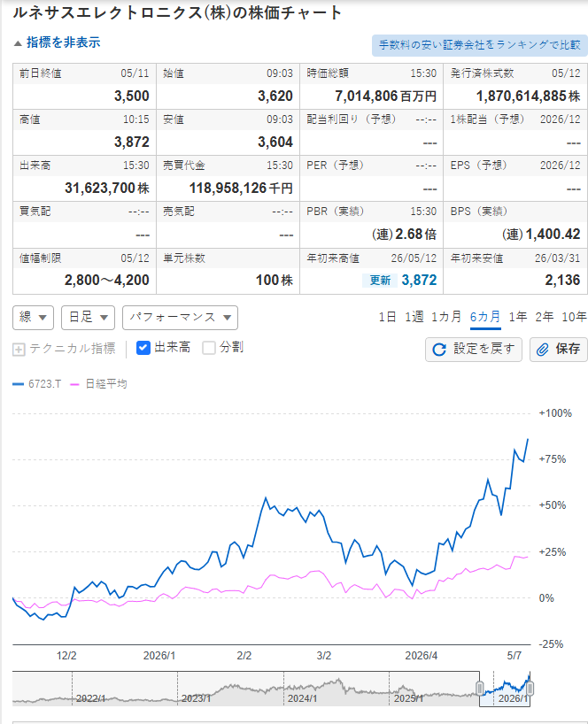Select the 10年 range tab
This screenshot has height=724, width=588.
574,317
